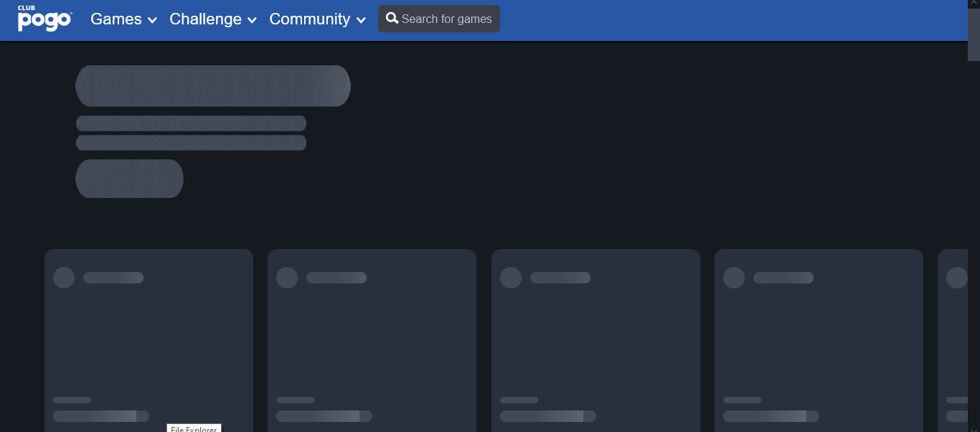980x432 pixels.
Task: Click the round avatar in first card
Action: point(64,278)
